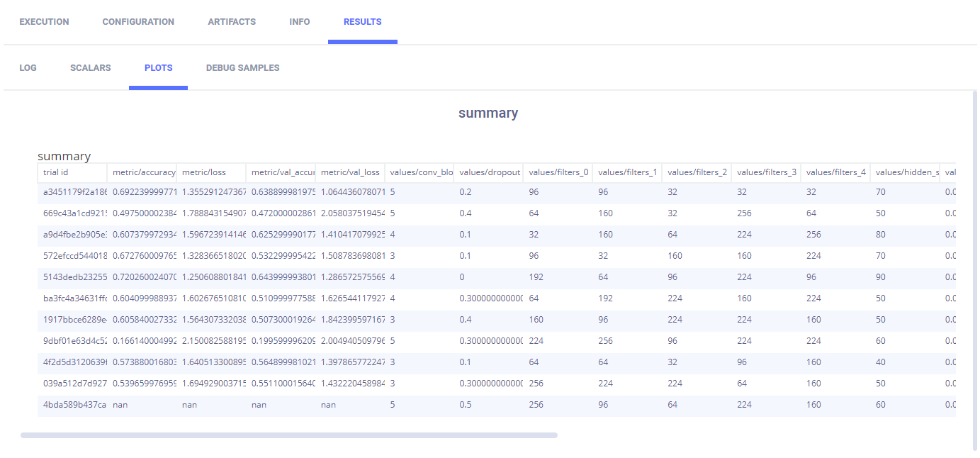Select trial row a3451179f2a18
This screenshot has height=458, width=980.
pyautogui.click(x=74, y=192)
